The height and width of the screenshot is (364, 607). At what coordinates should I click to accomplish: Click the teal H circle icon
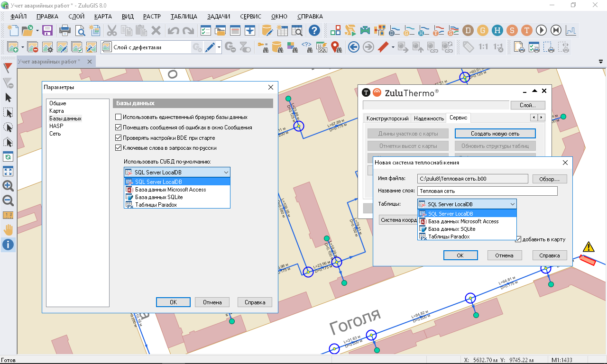[x=497, y=30]
